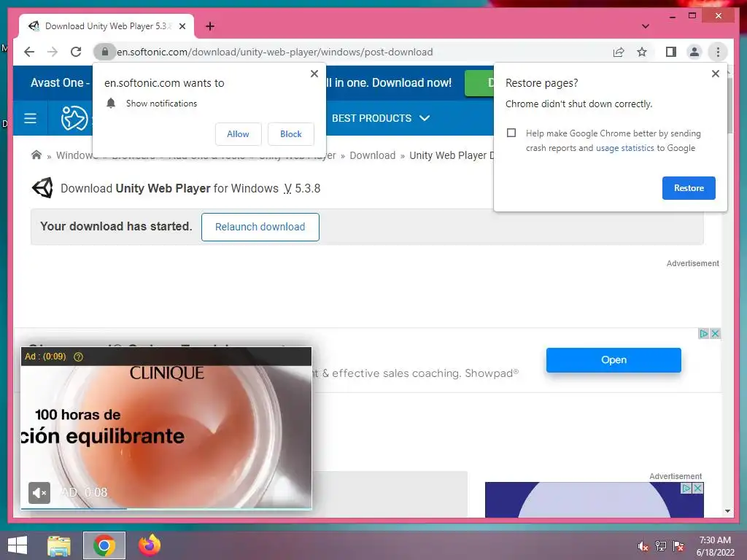The width and height of the screenshot is (747, 560).
Task: Block notifications from en.softonic.com
Action: point(290,134)
